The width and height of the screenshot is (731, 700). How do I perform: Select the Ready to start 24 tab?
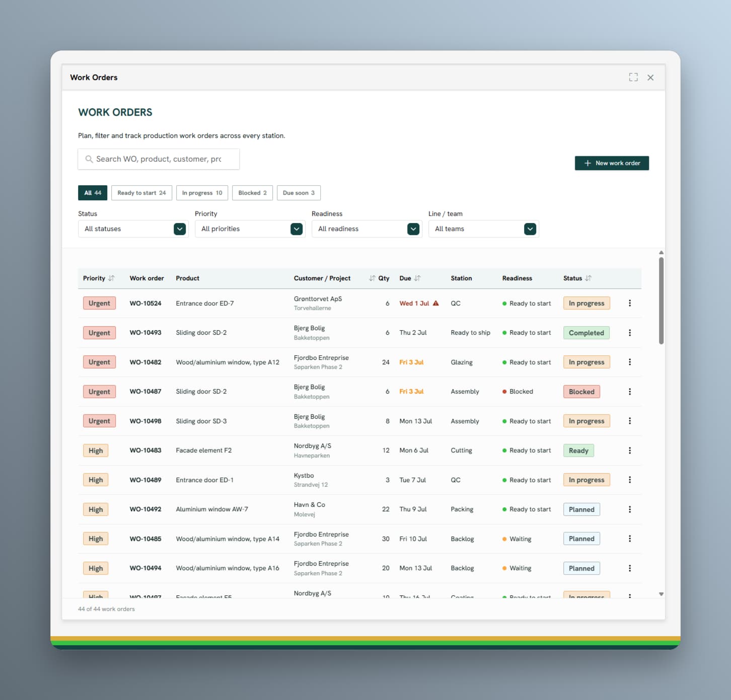coord(141,193)
